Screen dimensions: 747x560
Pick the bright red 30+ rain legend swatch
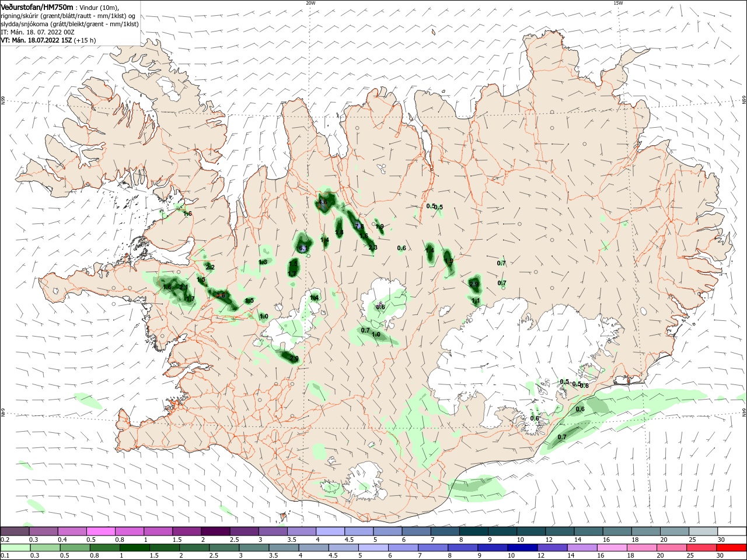click(732, 548)
